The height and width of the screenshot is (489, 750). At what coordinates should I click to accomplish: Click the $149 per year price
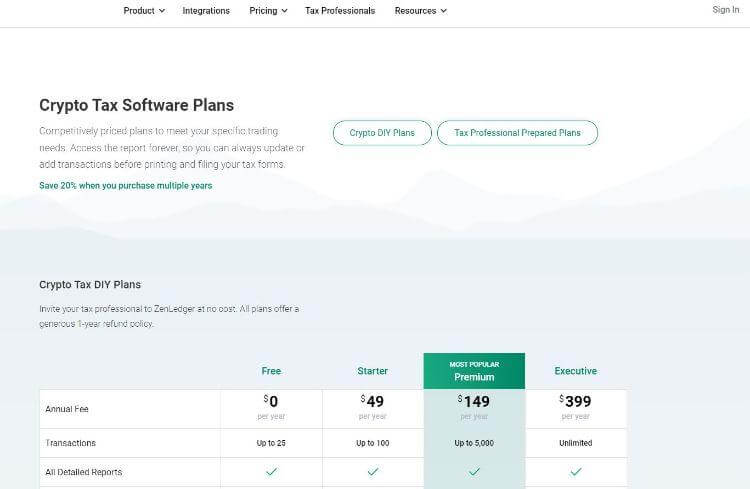click(474, 407)
